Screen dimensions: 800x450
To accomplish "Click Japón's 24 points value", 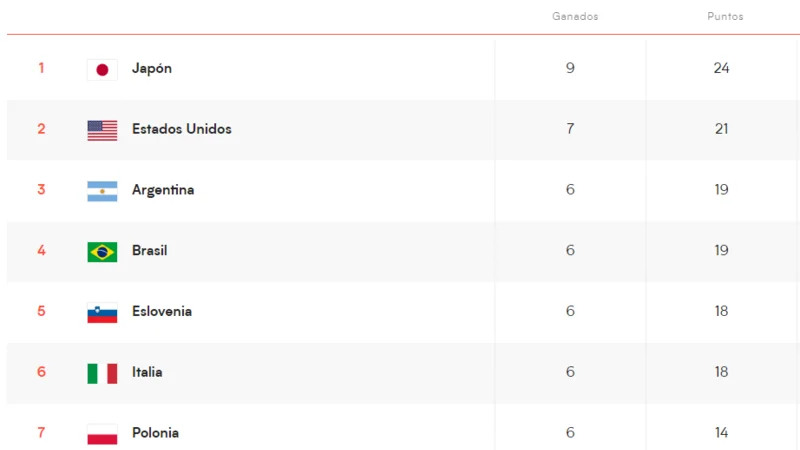I will (x=721, y=68).
